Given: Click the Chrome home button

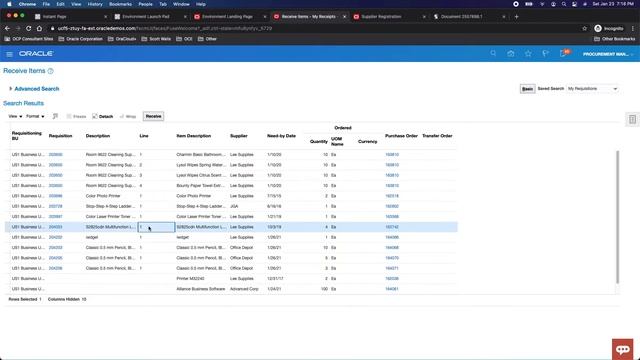Looking at the screenshot, I should click(39, 28).
